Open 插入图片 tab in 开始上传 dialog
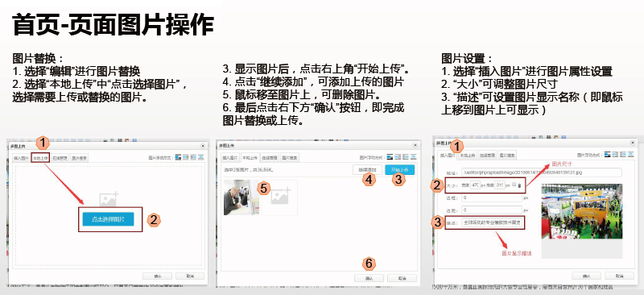 point(230,158)
